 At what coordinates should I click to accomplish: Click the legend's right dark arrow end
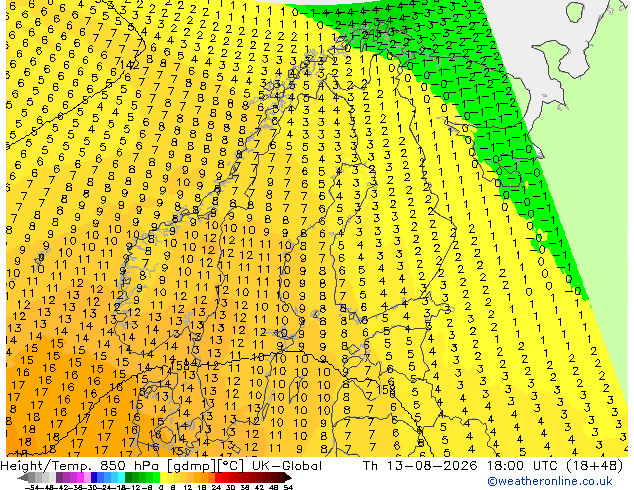coord(288,477)
